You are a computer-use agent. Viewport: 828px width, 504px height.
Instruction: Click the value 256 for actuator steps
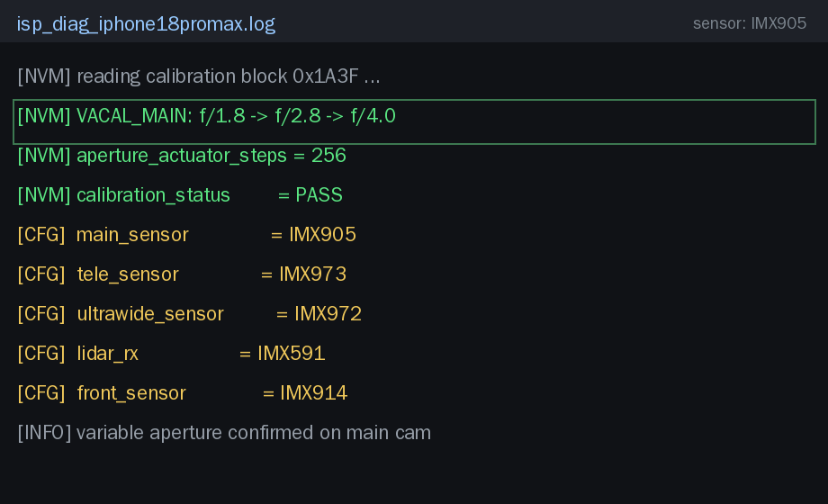328,156
